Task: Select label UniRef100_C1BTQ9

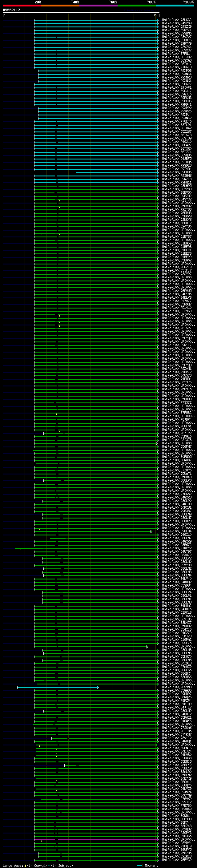Action: click(177, 704)
